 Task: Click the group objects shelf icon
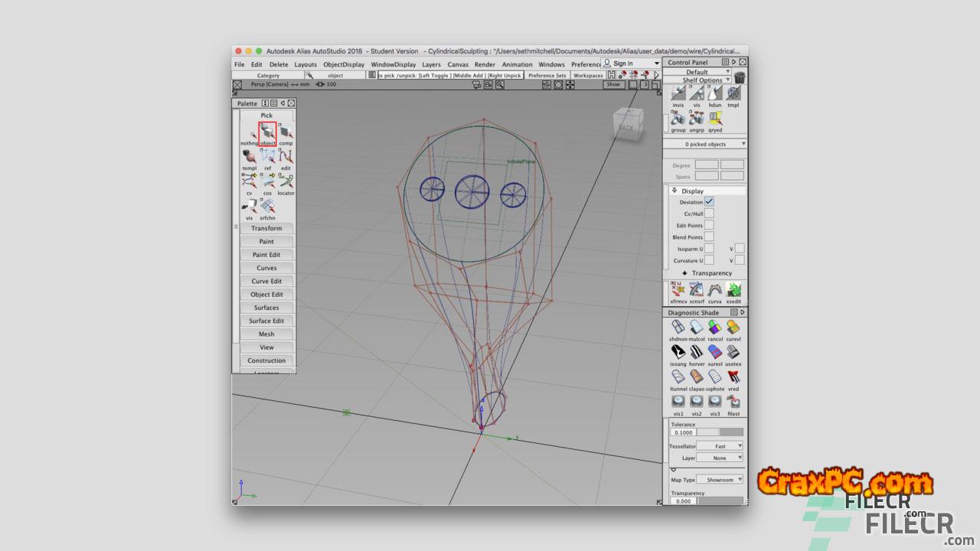pyautogui.click(x=678, y=119)
